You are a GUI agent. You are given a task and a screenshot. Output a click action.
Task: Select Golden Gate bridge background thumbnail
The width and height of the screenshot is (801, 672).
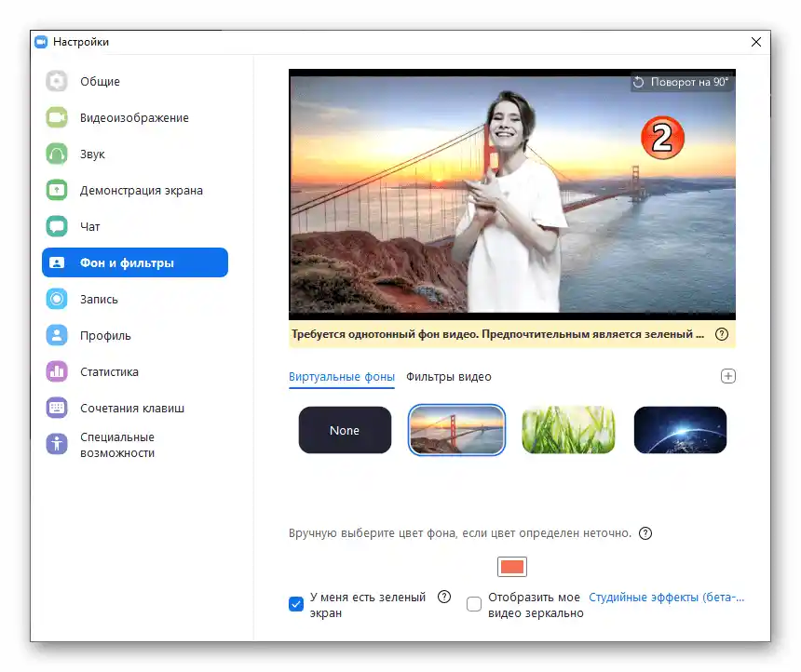(456, 430)
